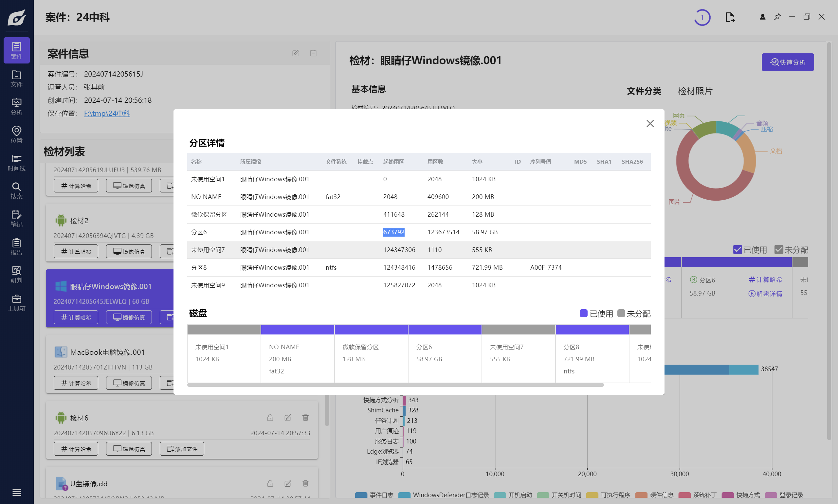This screenshot has width=838, height=504.
Task: Select the 检材2 evidence card
Action: pyautogui.click(x=110, y=233)
